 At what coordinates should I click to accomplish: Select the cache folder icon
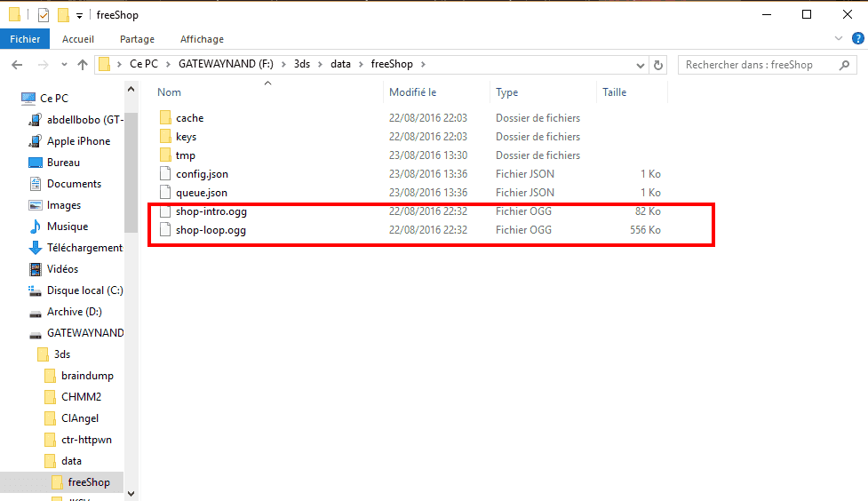[x=165, y=118]
